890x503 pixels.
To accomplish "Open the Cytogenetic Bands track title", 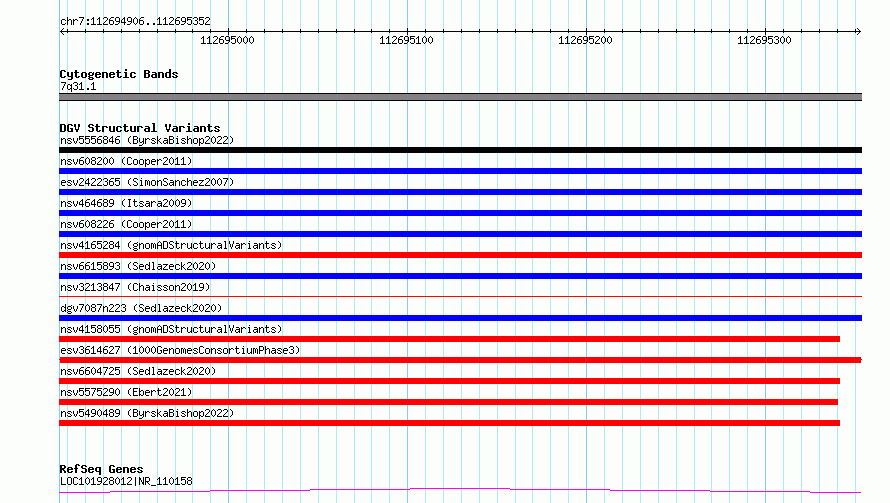I will tap(119, 74).
